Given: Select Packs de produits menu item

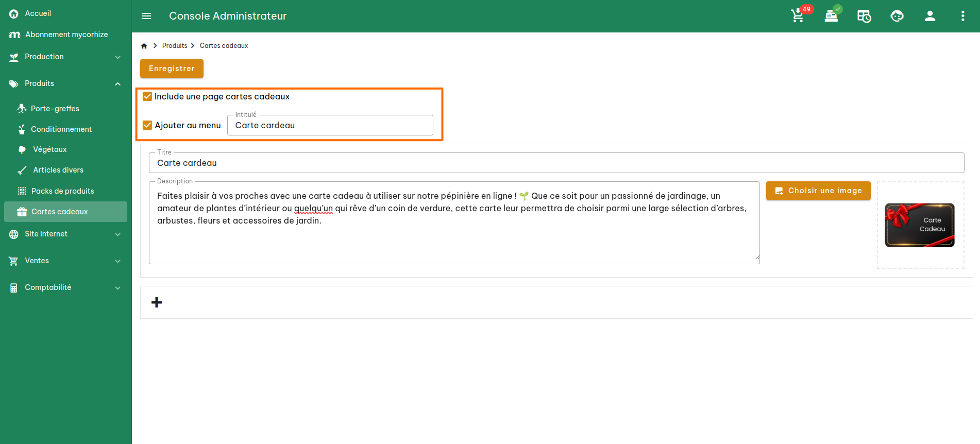Looking at the screenshot, I should [x=62, y=191].
